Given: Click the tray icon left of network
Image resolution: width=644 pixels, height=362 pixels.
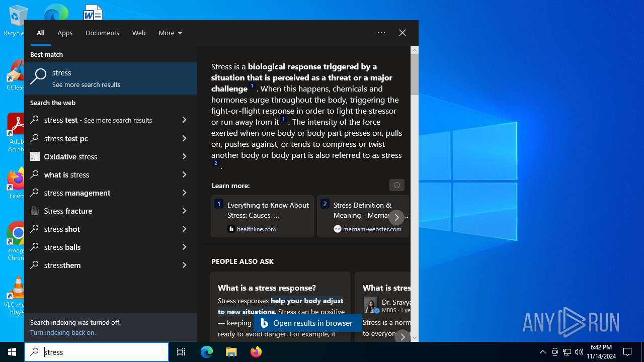Looking at the screenshot, I should point(554,352).
